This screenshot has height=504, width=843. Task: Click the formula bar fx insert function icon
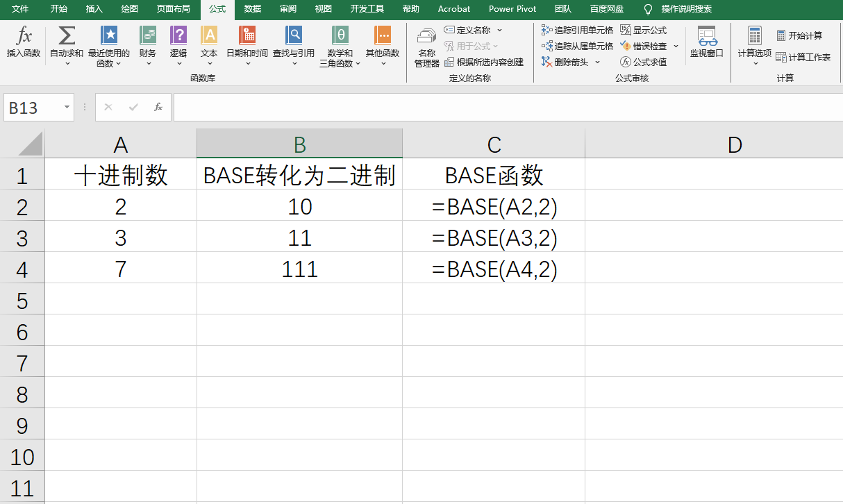pos(158,107)
